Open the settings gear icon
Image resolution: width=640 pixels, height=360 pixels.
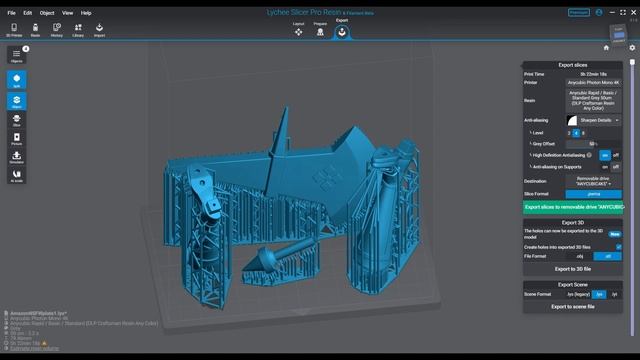click(x=632, y=48)
